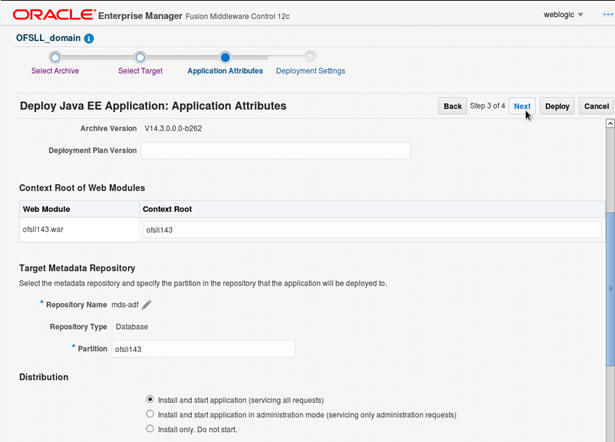The height and width of the screenshot is (442, 615).
Task: Go to the Select Archive step label
Action: point(55,71)
